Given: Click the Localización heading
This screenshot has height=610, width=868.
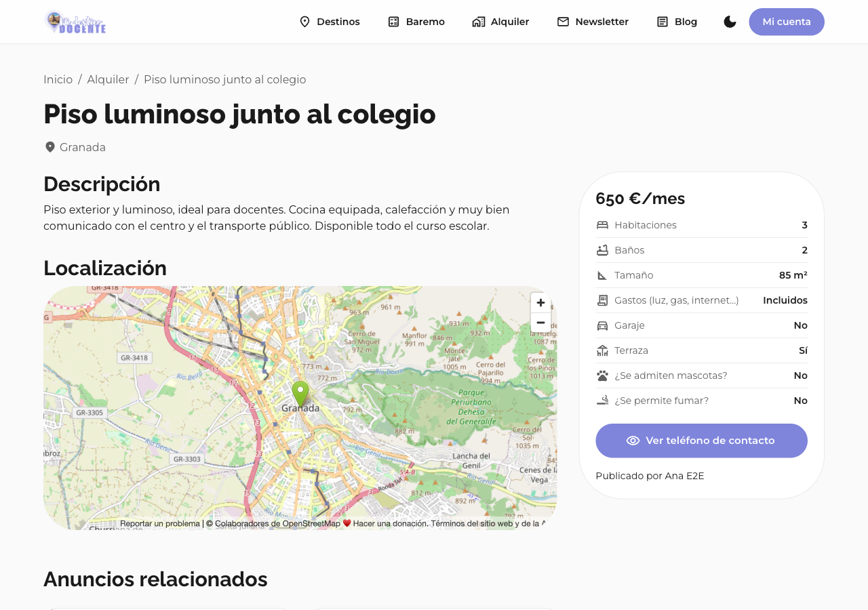Looking at the screenshot, I should (x=105, y=268).
